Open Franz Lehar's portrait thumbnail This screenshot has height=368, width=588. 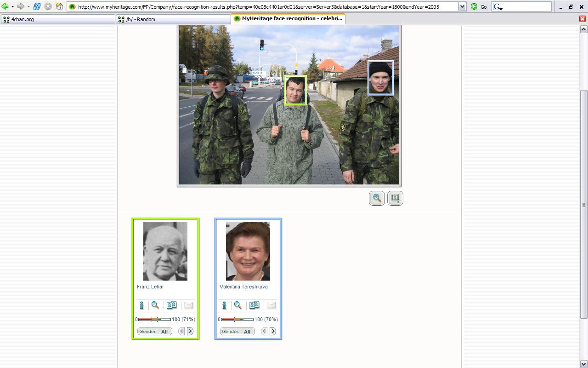coord(165,251)
